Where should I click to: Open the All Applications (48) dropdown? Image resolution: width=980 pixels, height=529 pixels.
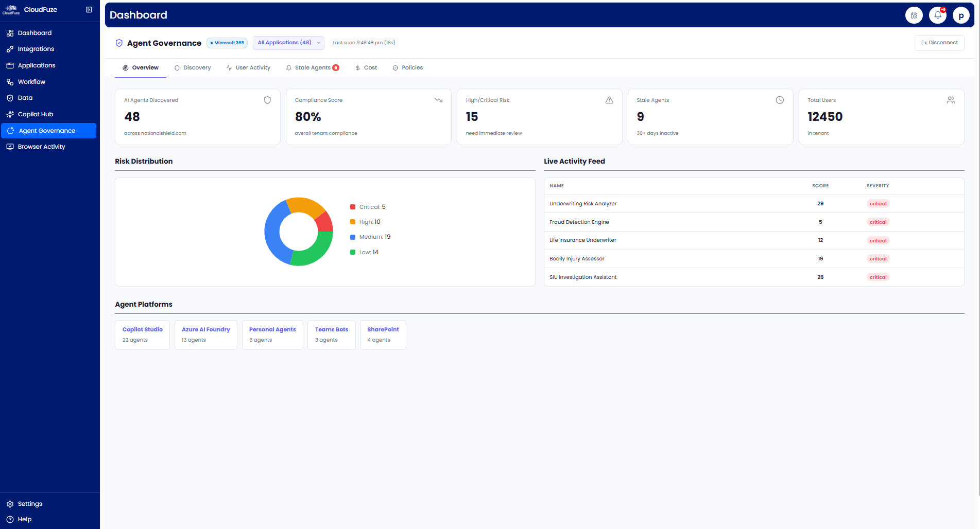[x=288, y=43]
